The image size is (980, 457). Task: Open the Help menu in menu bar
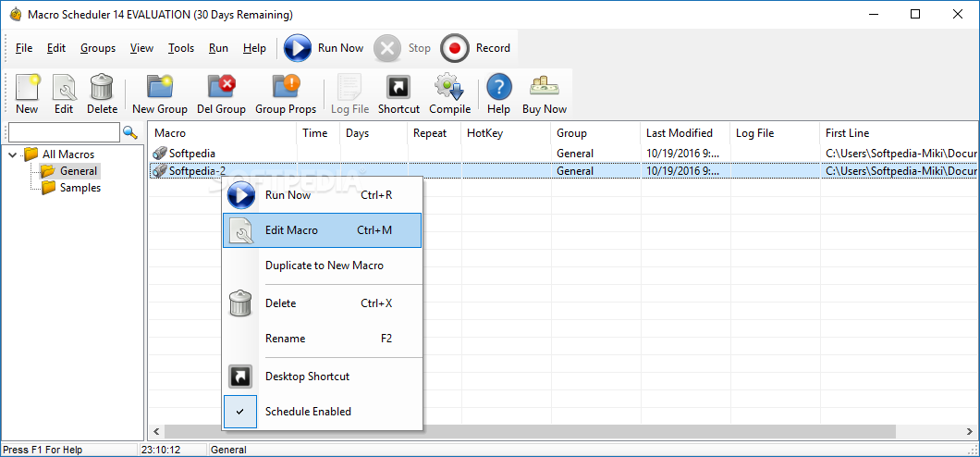254,48
